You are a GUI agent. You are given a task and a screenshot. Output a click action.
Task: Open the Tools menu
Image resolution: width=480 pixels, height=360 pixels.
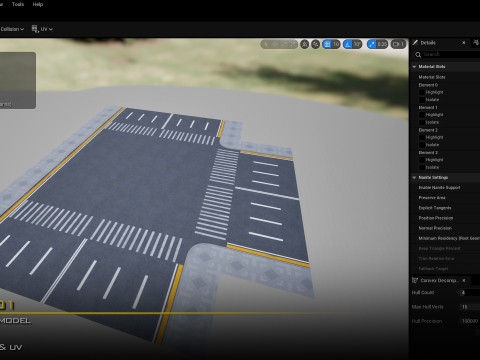(x=18, y=4)
